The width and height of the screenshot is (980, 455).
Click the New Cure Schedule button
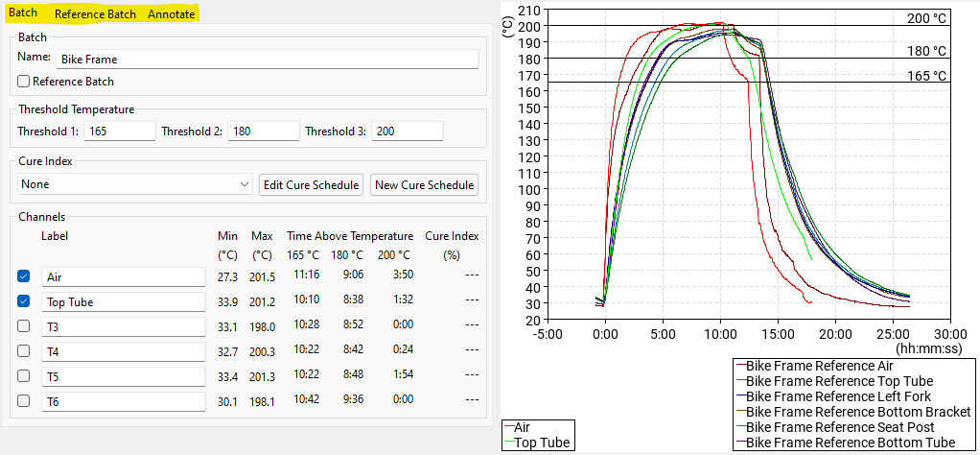coord(424,184)
